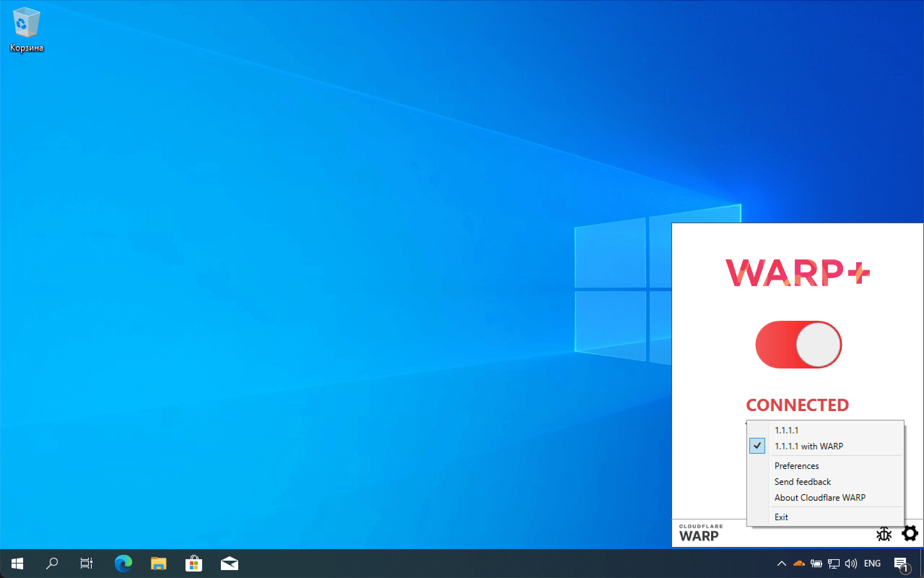
Task: Open About Cloudflare WARP
Action: (825, 497)
